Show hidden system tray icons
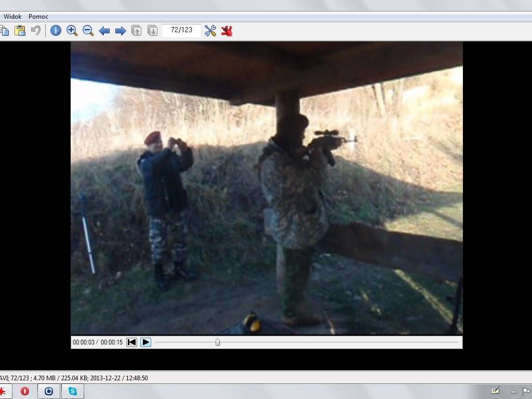The height and width of the screenshot is (399, 532). 514,392
